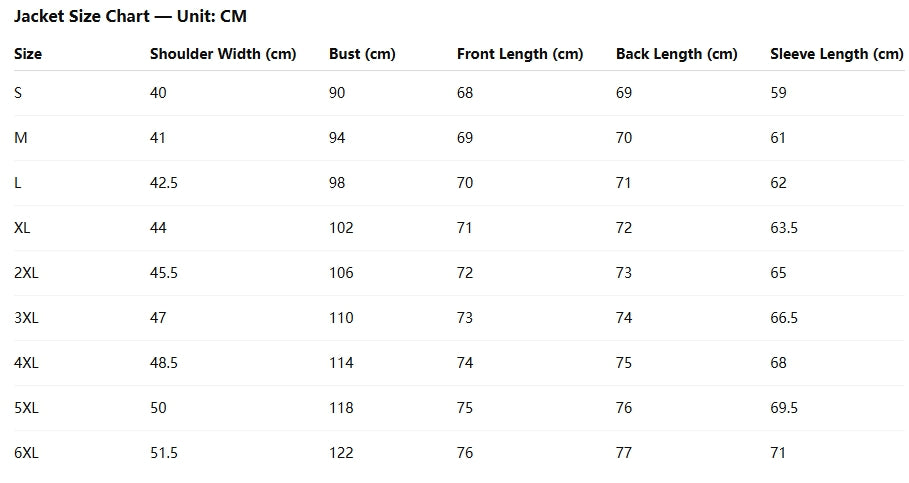Click the Size column header
Screen dimensions: 909x483
[x=28, y=54]
